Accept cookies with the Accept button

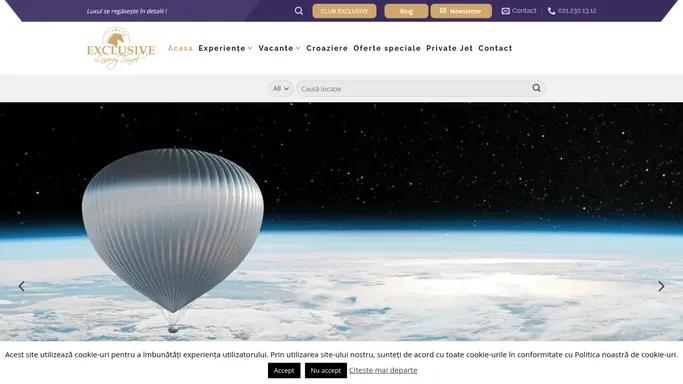(284, 371)
